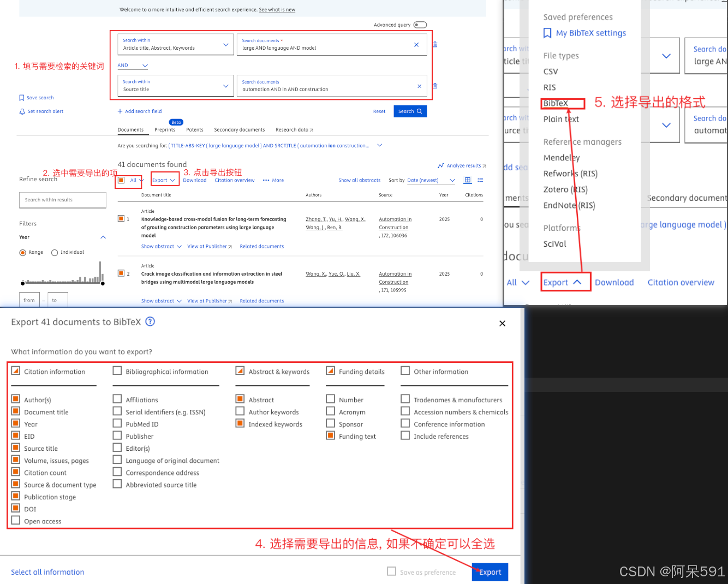The height and width of the screenshot is (584, 728).
Task: Click the Search within results input field
Action: (62, 200)
